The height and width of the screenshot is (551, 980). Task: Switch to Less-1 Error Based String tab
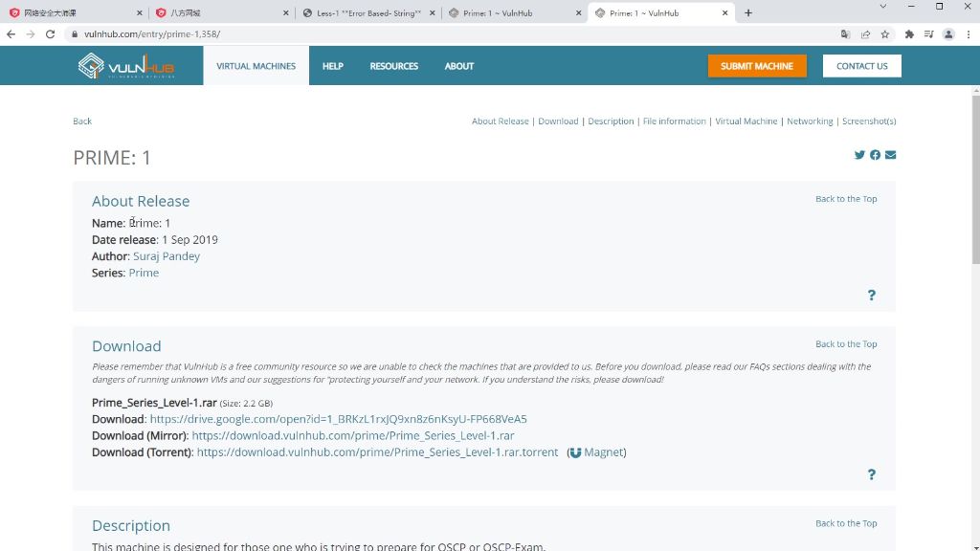point(368,12)
